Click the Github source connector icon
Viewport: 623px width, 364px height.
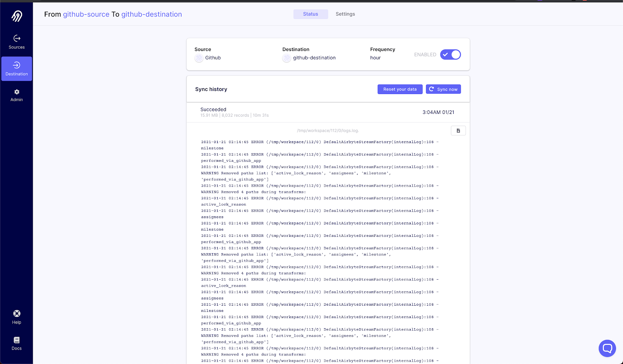pos(199,58)
